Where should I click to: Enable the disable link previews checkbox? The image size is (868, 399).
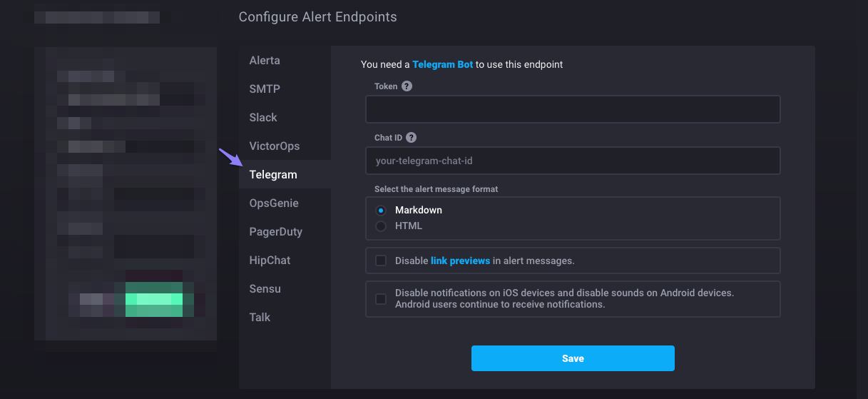(381, 261)
